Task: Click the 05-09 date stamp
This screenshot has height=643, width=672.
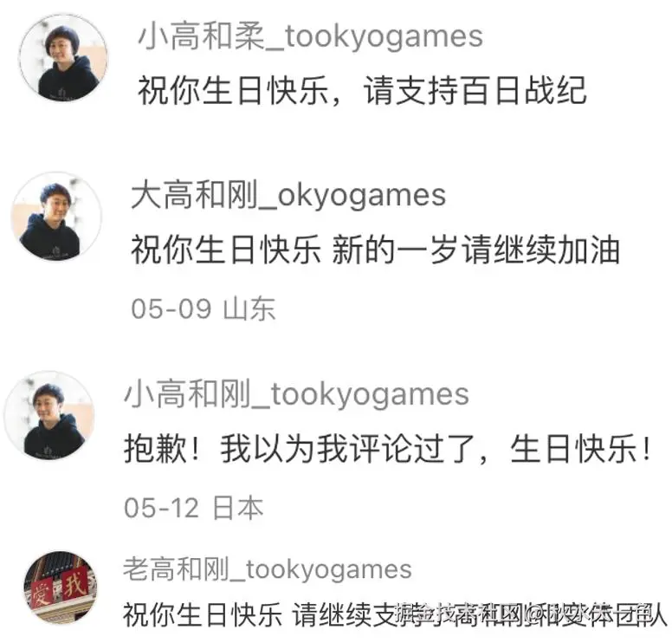Action: (171, 309)
